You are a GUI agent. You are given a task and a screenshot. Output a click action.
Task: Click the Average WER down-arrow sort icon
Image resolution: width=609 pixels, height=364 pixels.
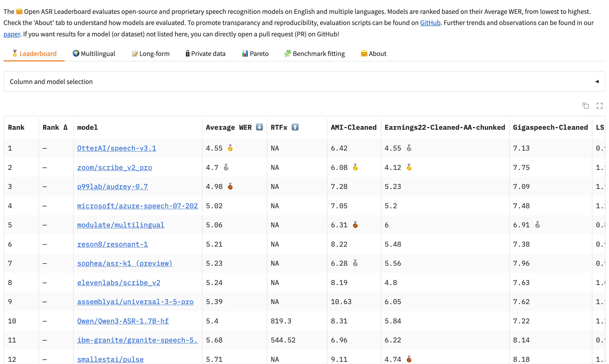259,127
